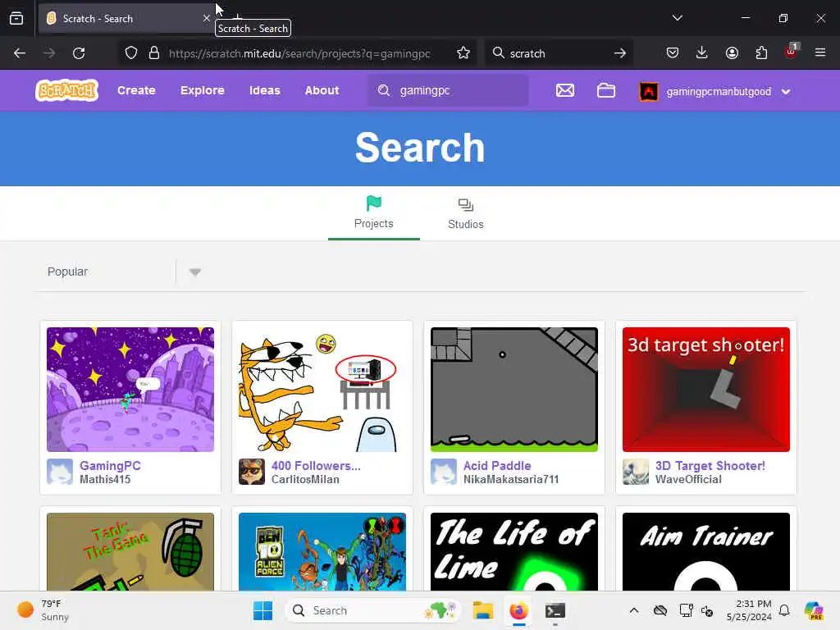Click the Acid Paddle gray thumbnail
840x630 pixels.
pos(514,390)
